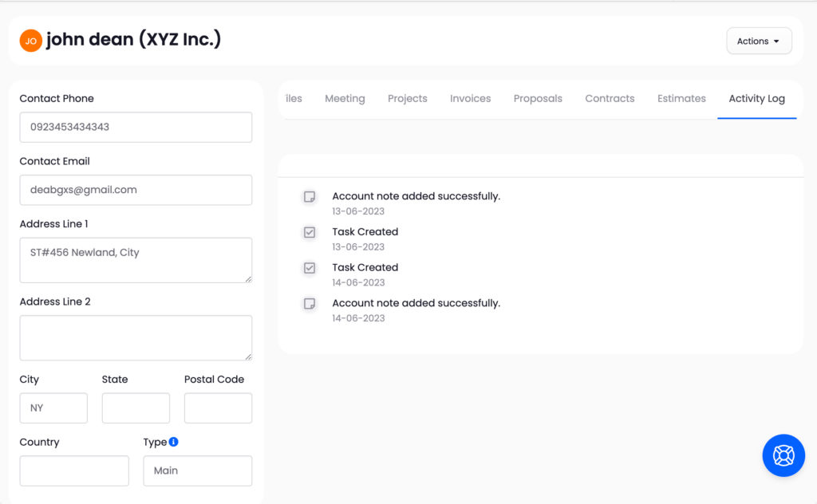The image size is (817, 504).
Task: Open the Projects tab
Action: click(x=407, y=99)
